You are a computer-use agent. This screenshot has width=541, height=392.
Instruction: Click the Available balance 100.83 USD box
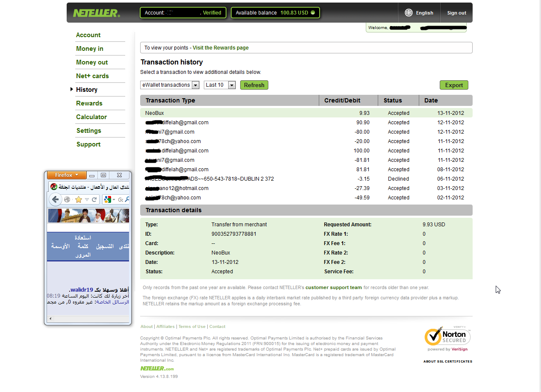(x=275, y=13)
